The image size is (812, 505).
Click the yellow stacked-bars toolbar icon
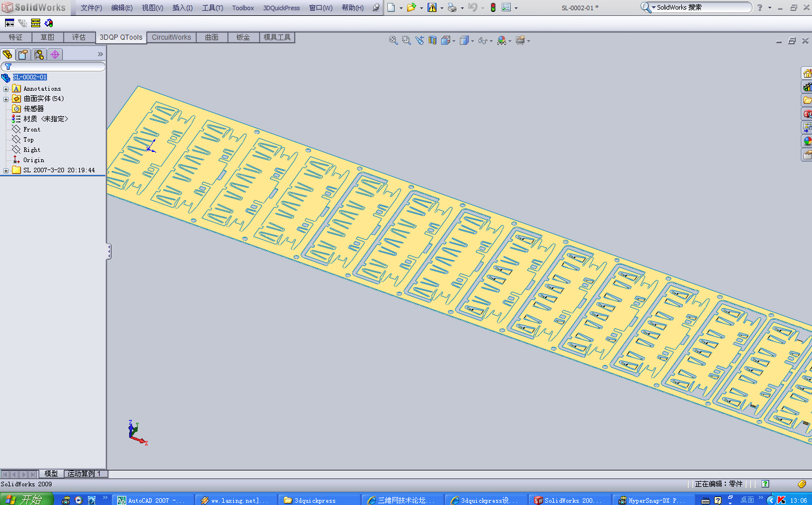tap(36, 23)
